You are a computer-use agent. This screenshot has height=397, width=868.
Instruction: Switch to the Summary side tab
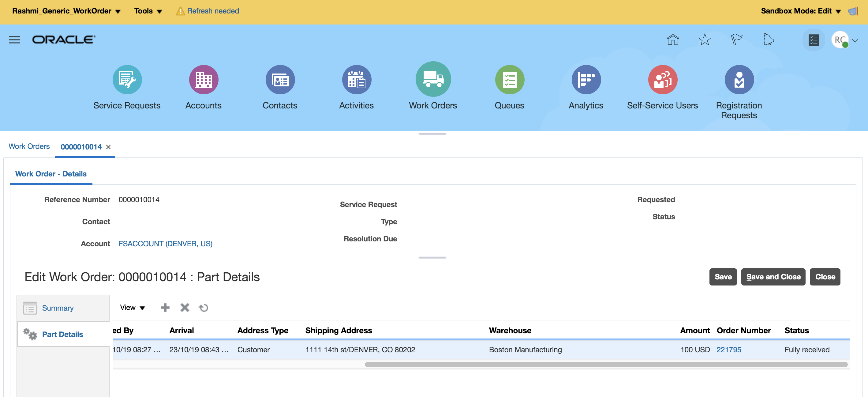[58, 308]
